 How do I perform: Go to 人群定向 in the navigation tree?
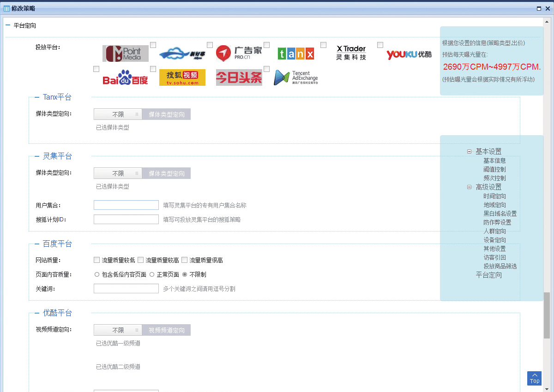coord(494,231)
